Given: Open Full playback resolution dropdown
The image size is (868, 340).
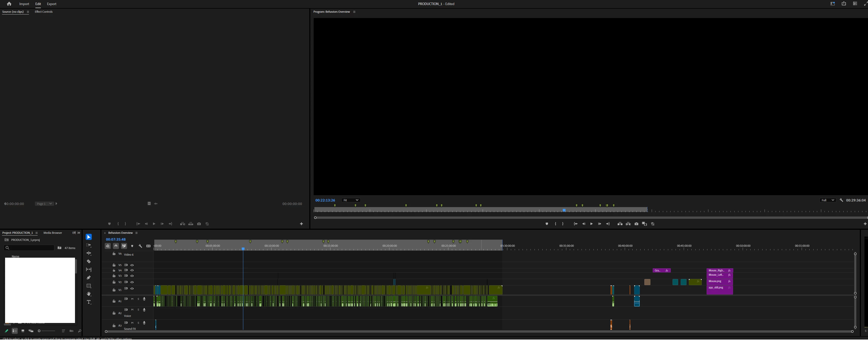Looking at the screenshot, I should [827, 200].
